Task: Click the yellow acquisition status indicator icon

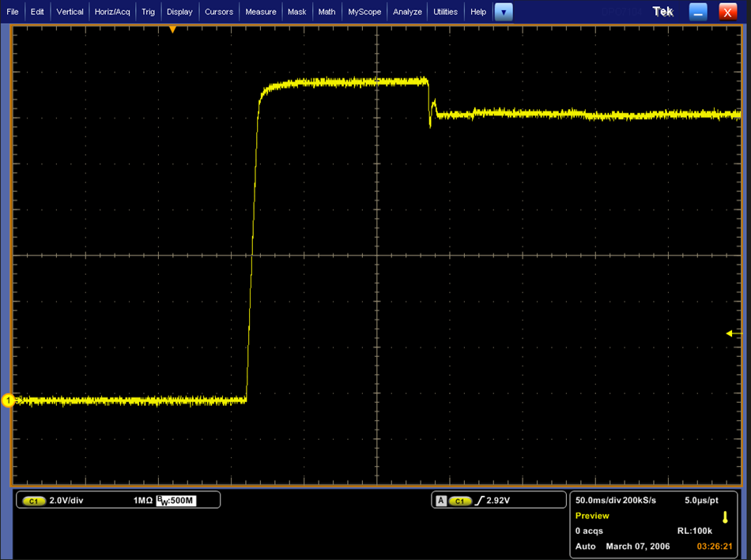Action: [725, 517]
